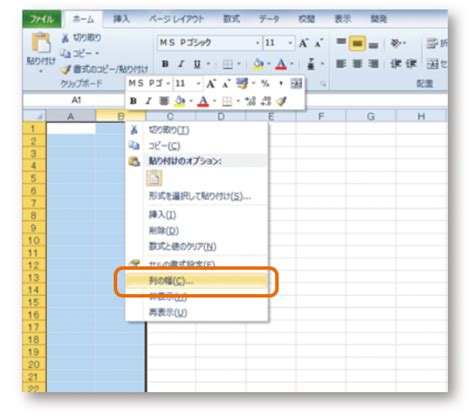Click the column G header

click(371, 116)
